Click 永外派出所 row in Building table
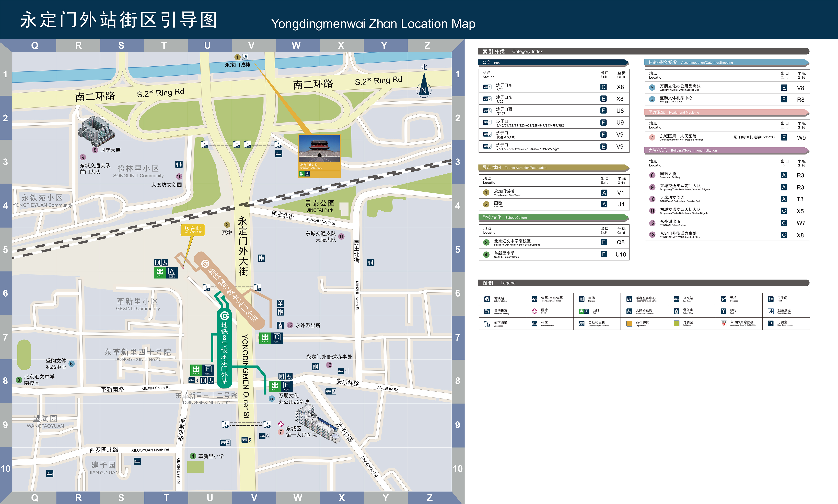 pos(727,223)
